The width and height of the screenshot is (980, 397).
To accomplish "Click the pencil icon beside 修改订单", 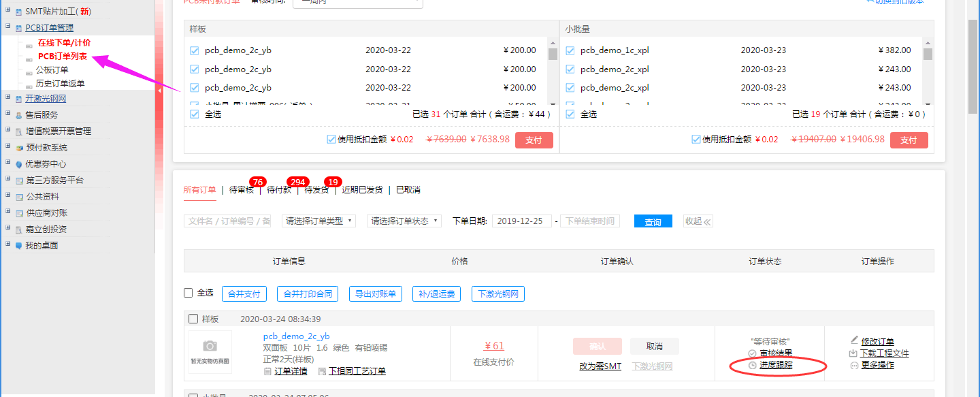I will [x=855, y=340].
